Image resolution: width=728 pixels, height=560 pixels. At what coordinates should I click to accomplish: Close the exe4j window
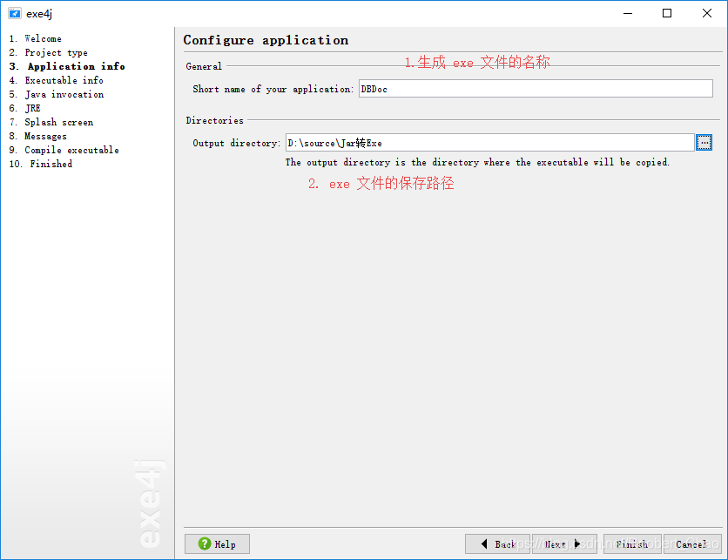point(706,13)
